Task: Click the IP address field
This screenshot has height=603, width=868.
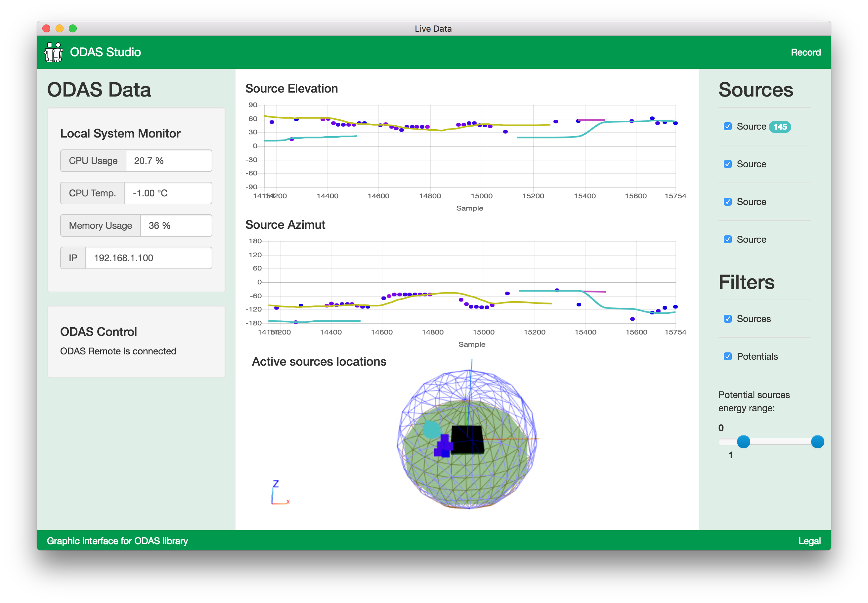Action: click(149, 258)
